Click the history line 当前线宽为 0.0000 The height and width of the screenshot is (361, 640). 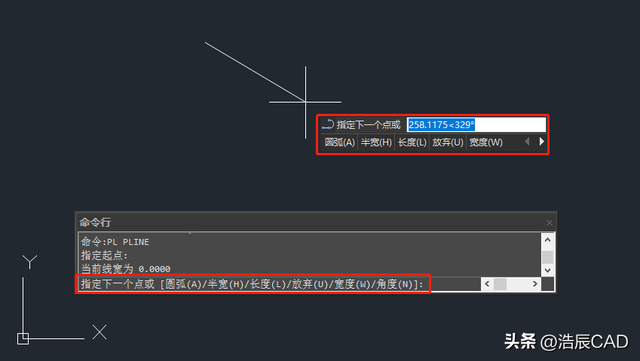(126, 269)
